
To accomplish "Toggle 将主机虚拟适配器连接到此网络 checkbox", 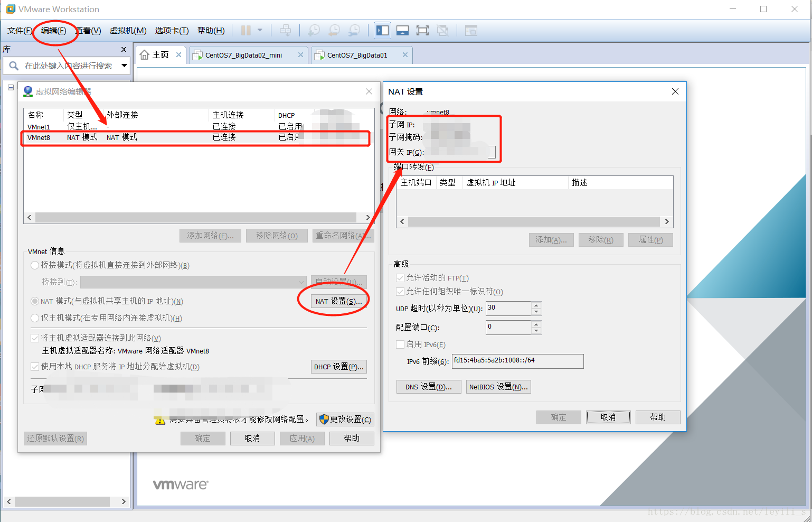I will coord(35,338).
